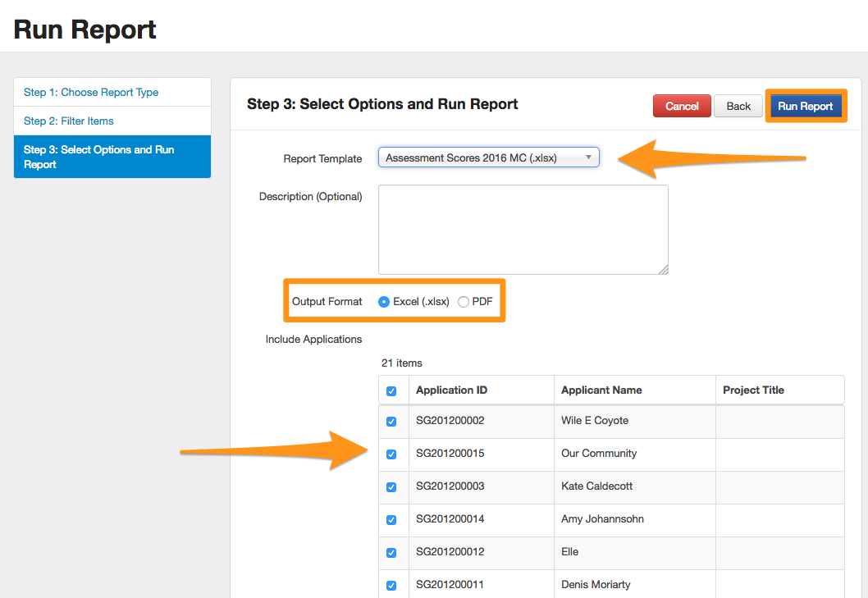Screen dimensions: 868x598
Task: Uncheck application SG201200012 for Elle
Action: point(391,553)
